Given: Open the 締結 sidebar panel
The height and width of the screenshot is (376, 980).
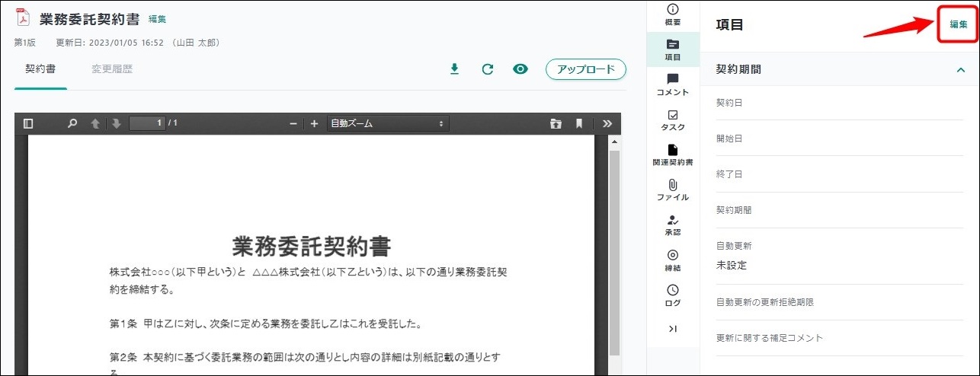Looking at the screenshot, I should coord(672,260).
